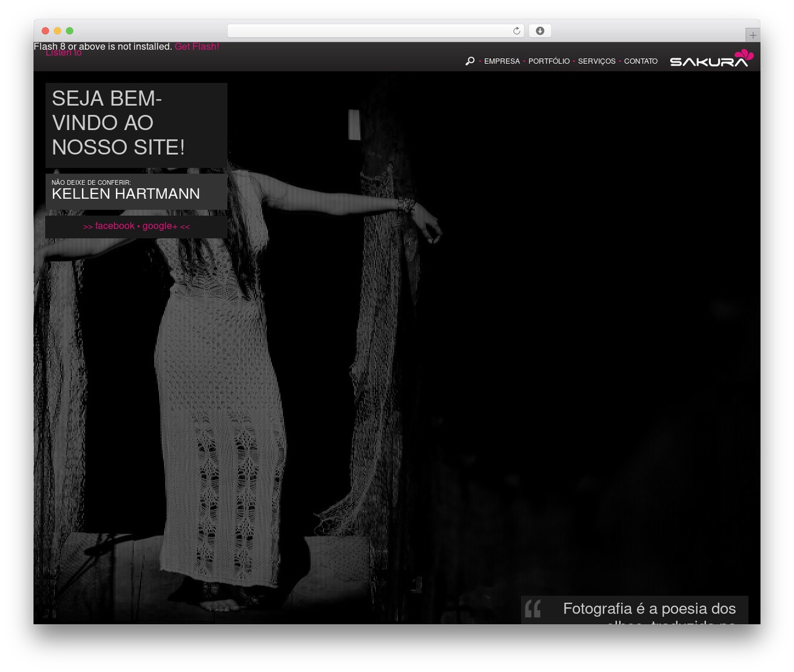Visit the google+ link

(x=160, y=226)
